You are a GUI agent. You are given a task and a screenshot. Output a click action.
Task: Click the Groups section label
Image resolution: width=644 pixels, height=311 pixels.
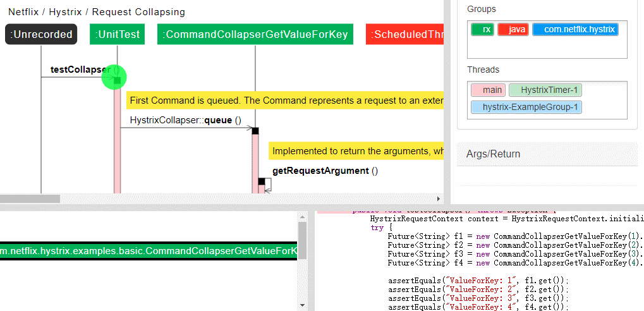point(482,9)
